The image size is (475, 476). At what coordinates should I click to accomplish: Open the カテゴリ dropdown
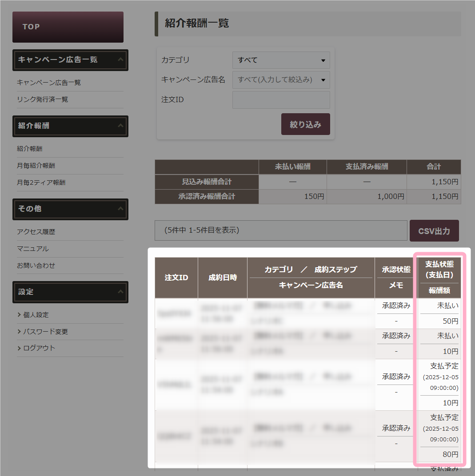tap(281, 60)
